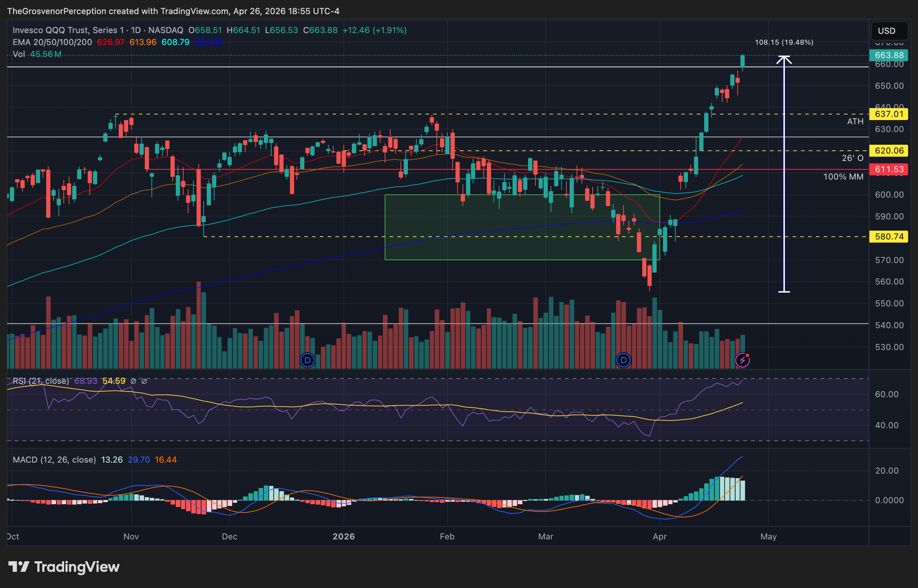This screenshot has height=588, width=918.
Task: Click the ATH text label
Action: tap(855, 122)
